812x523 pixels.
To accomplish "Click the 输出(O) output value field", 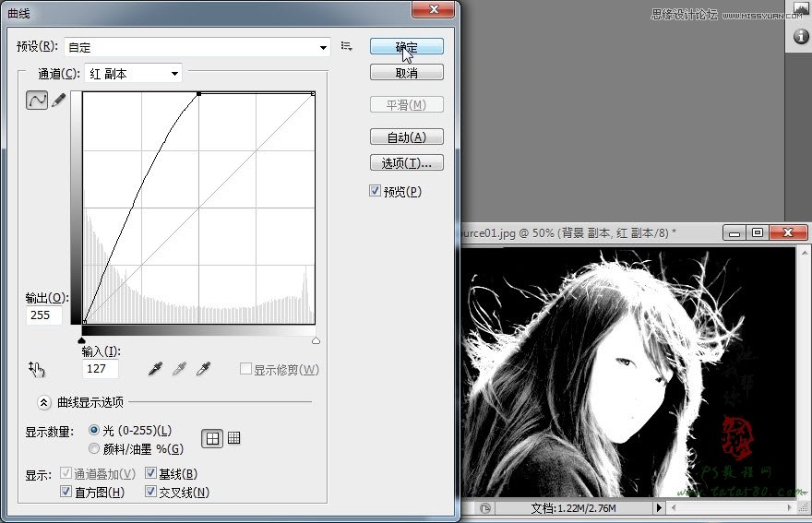I will pyautogui.click(x=44, y=315).
